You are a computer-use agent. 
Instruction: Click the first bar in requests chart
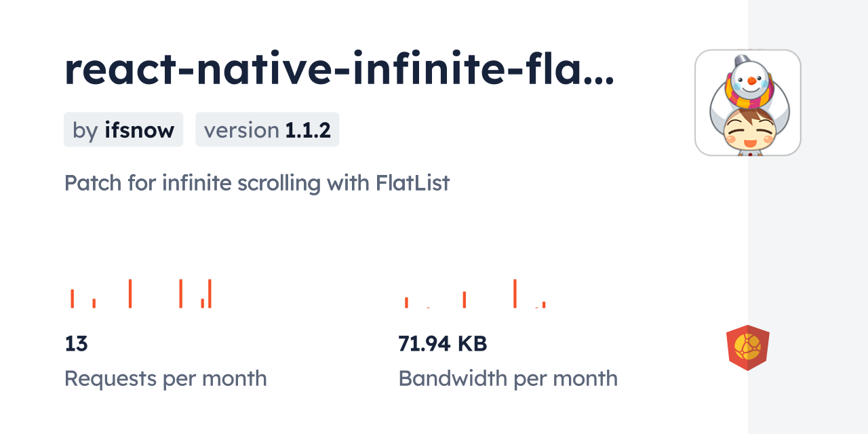[x=73, y=298]
